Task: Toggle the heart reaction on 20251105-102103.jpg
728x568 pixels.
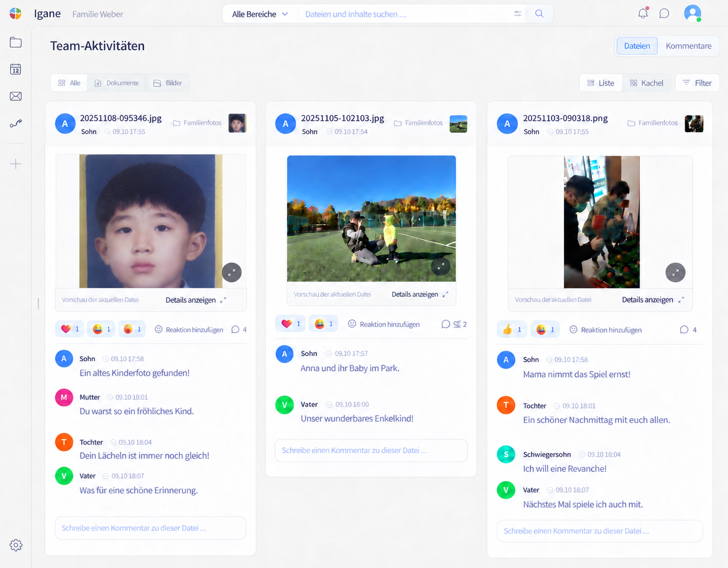Action: (291, 323)
